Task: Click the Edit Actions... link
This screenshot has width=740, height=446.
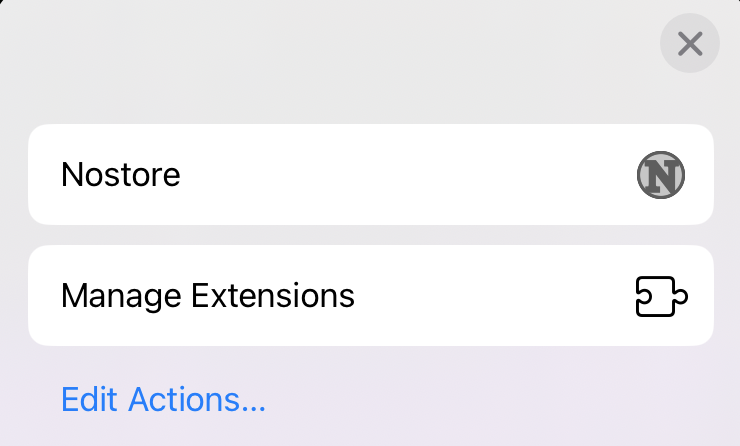Action: click(x=163, y=400)
